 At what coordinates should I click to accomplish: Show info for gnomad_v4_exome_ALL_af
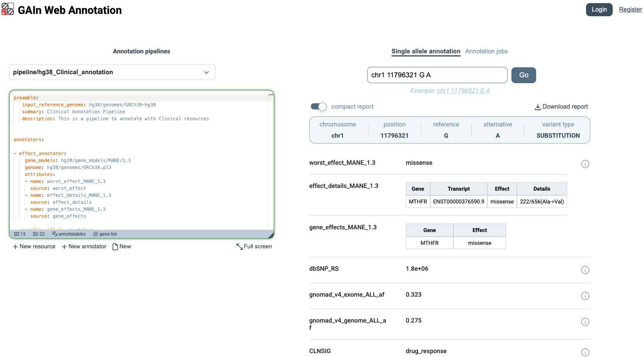tap(585, 296)
